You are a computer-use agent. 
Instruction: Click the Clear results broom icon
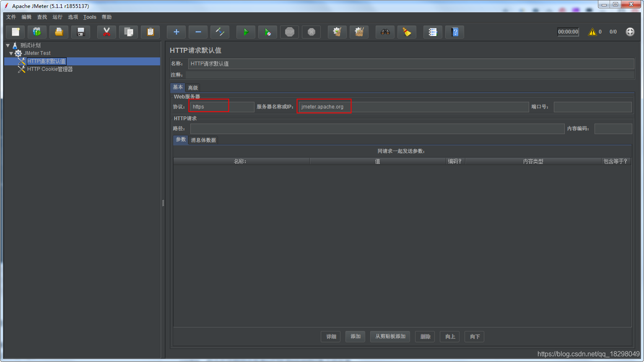(337, 32)
